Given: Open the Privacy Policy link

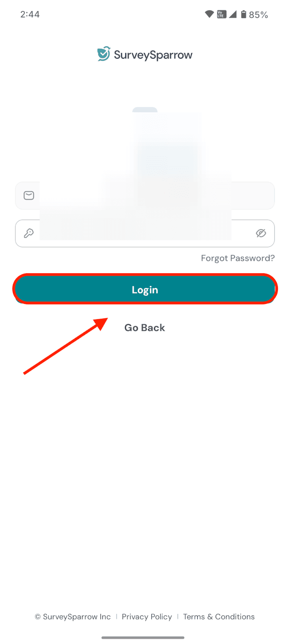Looking at the screenshot, I should tap(147, 617).
